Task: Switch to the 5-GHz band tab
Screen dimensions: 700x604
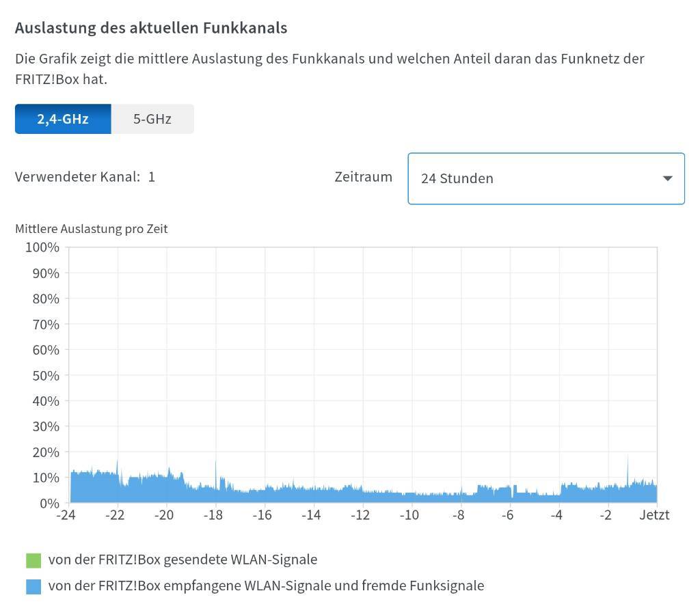Action: [x=152, y=119]
